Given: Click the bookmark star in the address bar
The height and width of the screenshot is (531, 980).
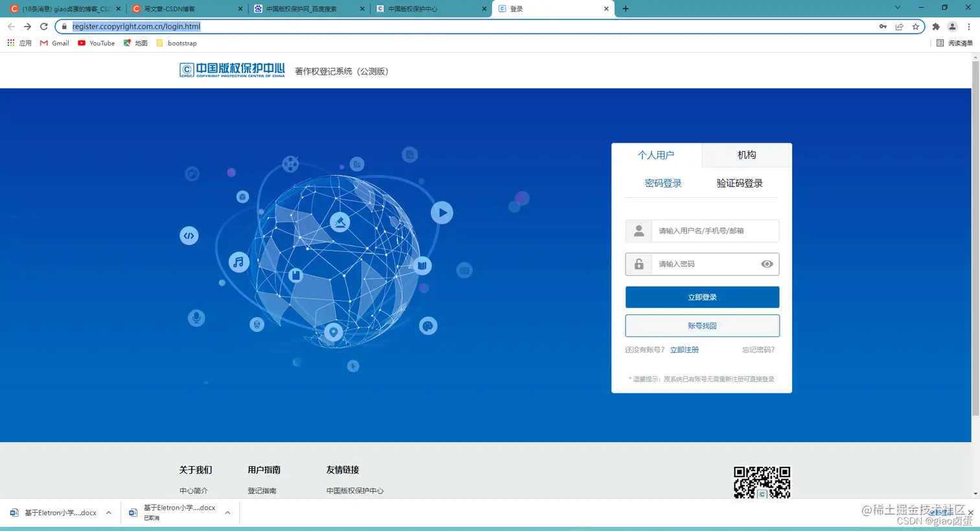Looking at the screenshot, I should coord(916,27).
